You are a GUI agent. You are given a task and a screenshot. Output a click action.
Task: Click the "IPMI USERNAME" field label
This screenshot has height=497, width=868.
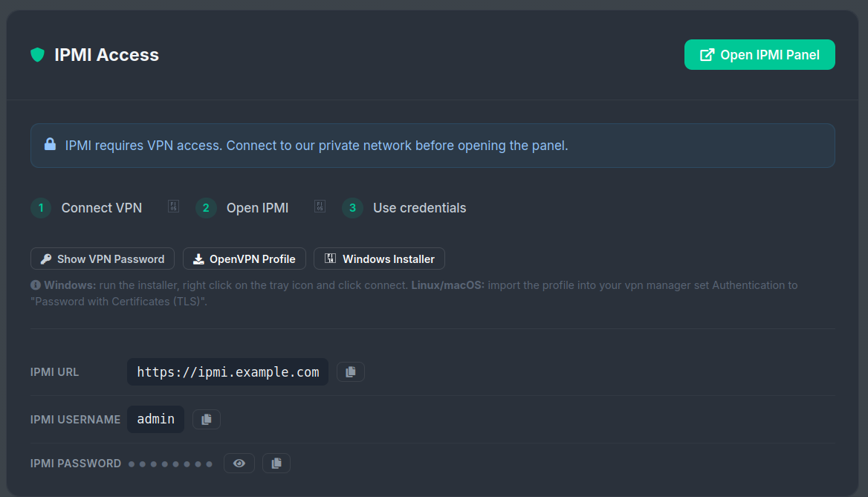(75, 420)
